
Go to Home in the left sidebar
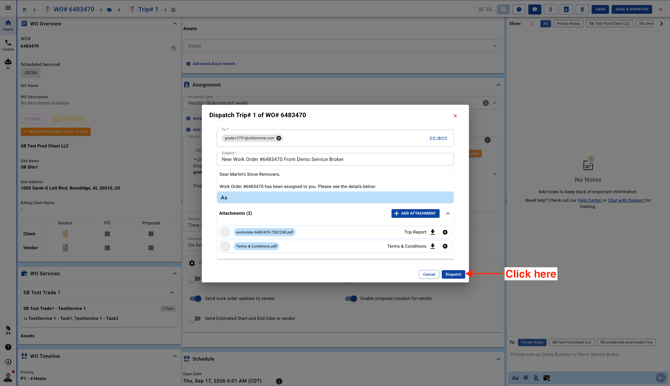point(8,25)
